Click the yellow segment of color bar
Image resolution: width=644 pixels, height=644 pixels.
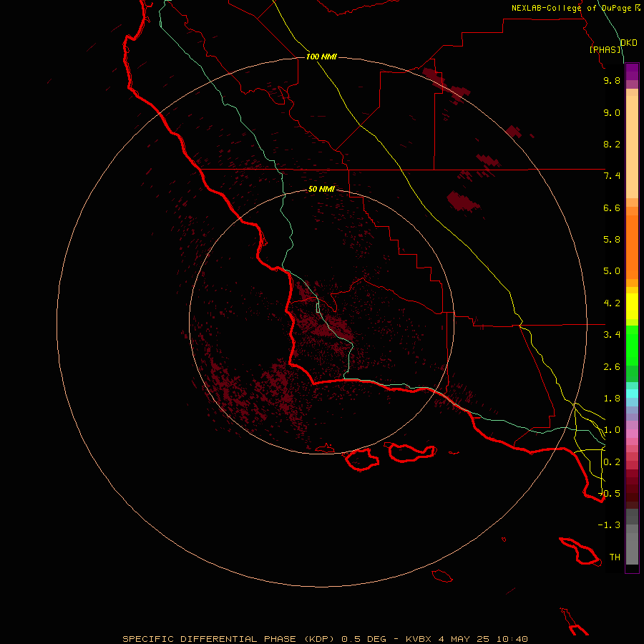click(x=632, y=306)
